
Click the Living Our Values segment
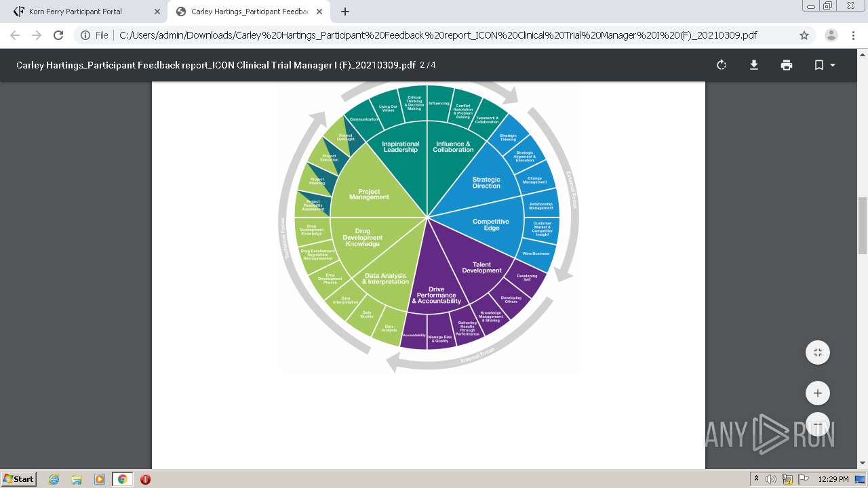pyautogui.click(x=388, y=108)
